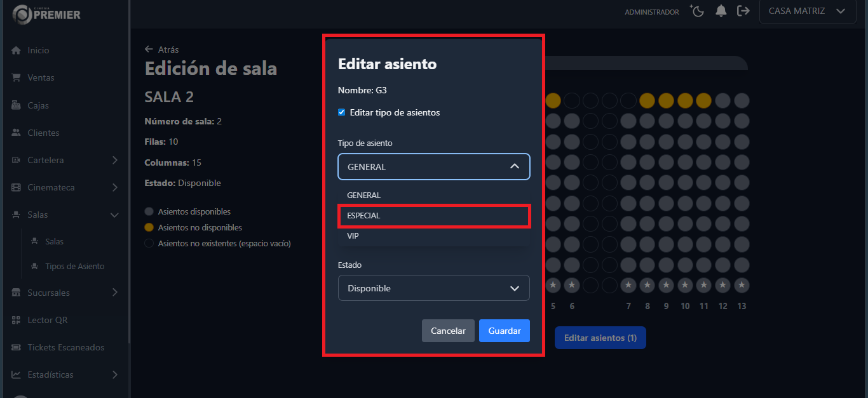The width and height of the screenshot is (868, 398).
Task: Click the Guardar button
Action: point(504,331)
